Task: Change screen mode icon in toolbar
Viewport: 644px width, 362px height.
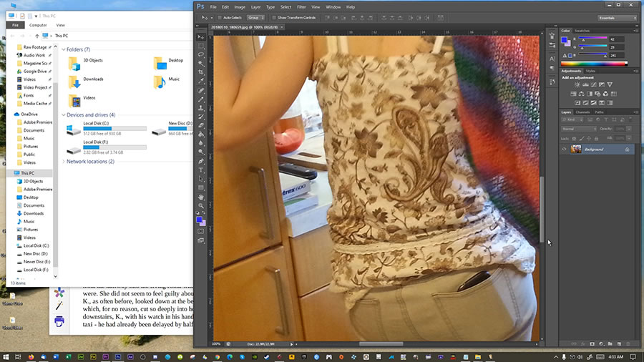Action: pos(201,240)
